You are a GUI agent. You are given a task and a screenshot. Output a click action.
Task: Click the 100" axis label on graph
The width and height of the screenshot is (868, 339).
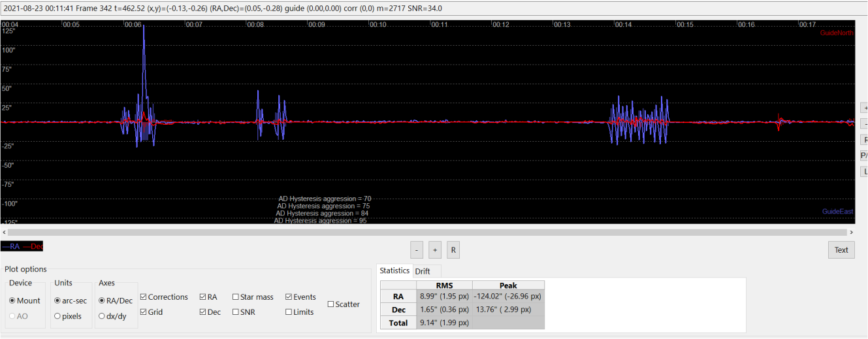click(9, 50)
